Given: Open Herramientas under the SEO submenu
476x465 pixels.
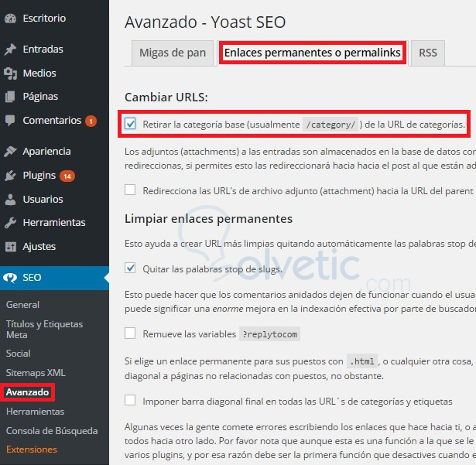Looking at the screenshot, I should tap(35, 412).
